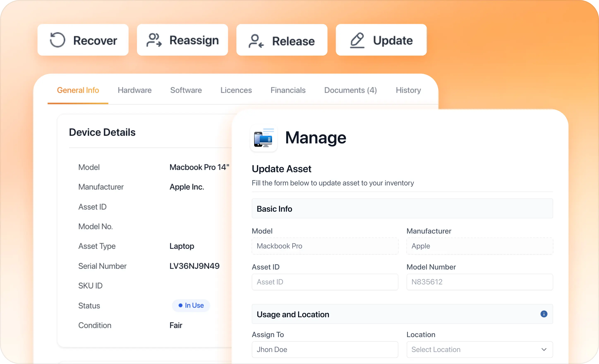The width and height of the screenshot is (599, 364).
Task: Open the Financials tab
Action: point(288,90)
